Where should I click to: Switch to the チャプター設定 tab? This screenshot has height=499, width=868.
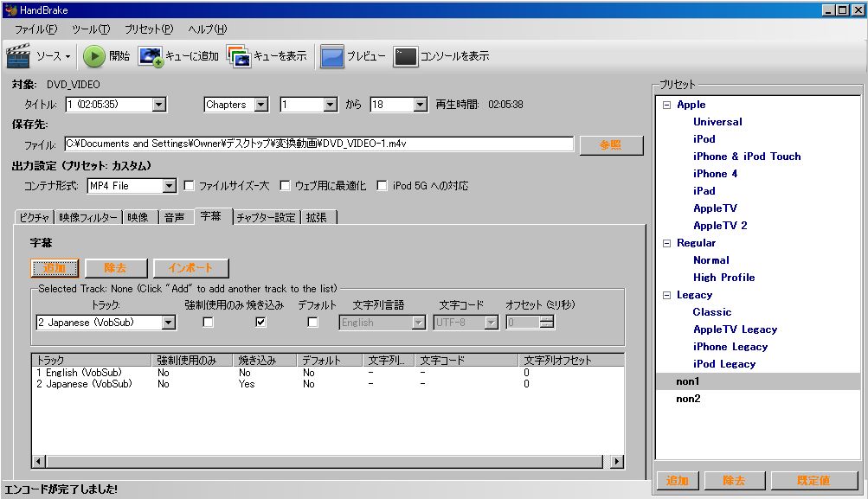[x=267, y=217]
